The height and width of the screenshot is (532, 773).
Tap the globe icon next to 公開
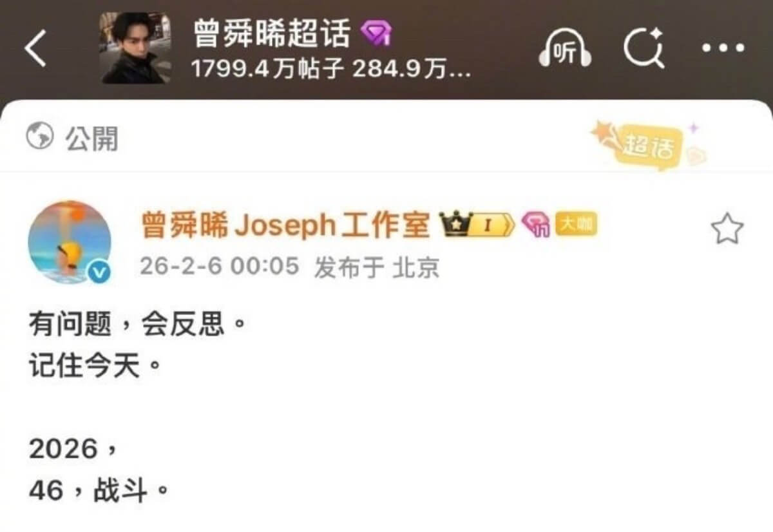click(39, 137)
